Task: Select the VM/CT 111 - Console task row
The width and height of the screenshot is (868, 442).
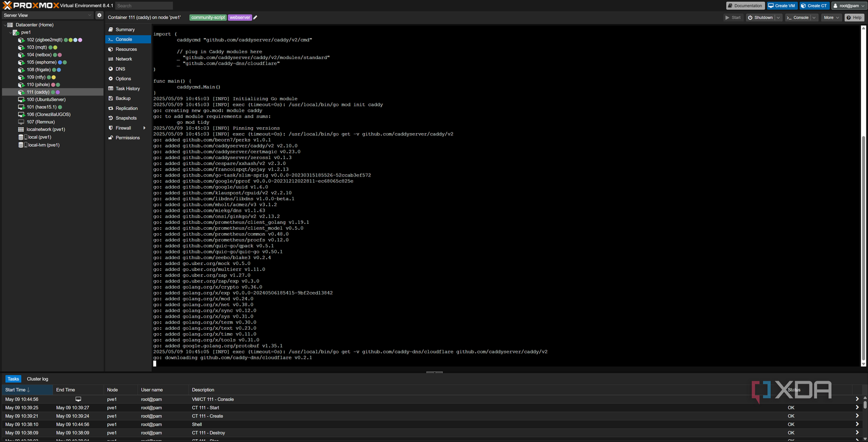Action: [433, 399]
